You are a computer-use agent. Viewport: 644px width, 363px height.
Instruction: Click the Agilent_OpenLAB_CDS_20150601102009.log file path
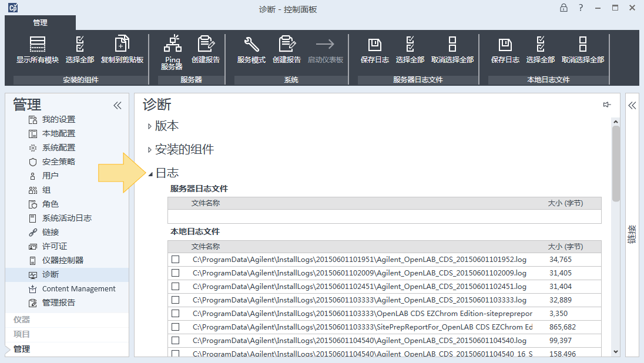coord(360,273)
